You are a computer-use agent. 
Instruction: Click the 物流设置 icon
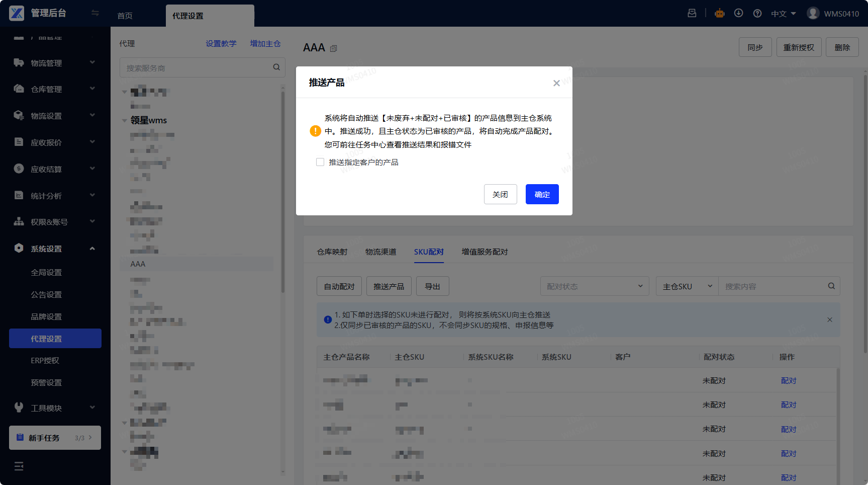(19, 115)
